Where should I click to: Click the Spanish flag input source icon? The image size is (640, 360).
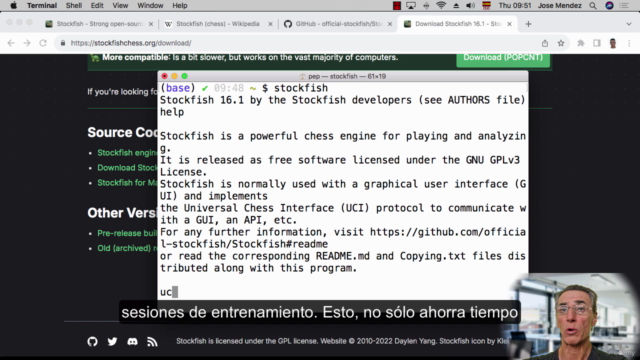pyautogui.click(x=486, y=6)
